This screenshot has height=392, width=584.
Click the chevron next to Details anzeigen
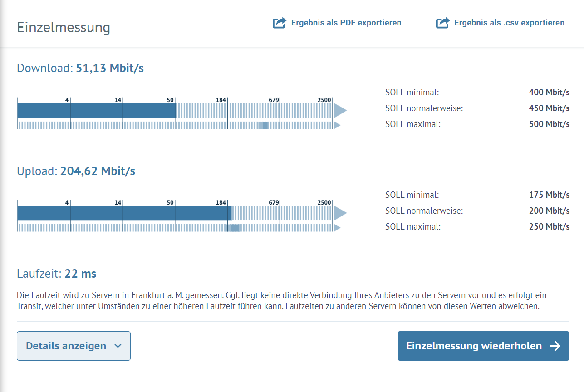(118, 346)
